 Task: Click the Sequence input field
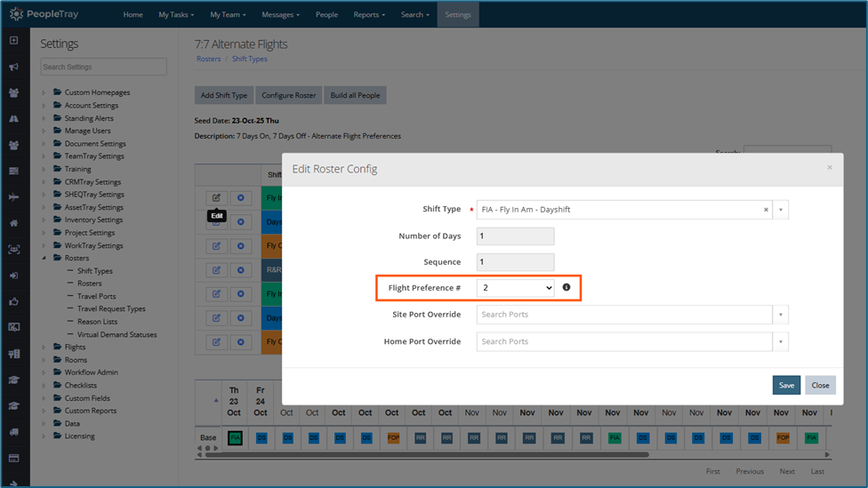point(516,262)
